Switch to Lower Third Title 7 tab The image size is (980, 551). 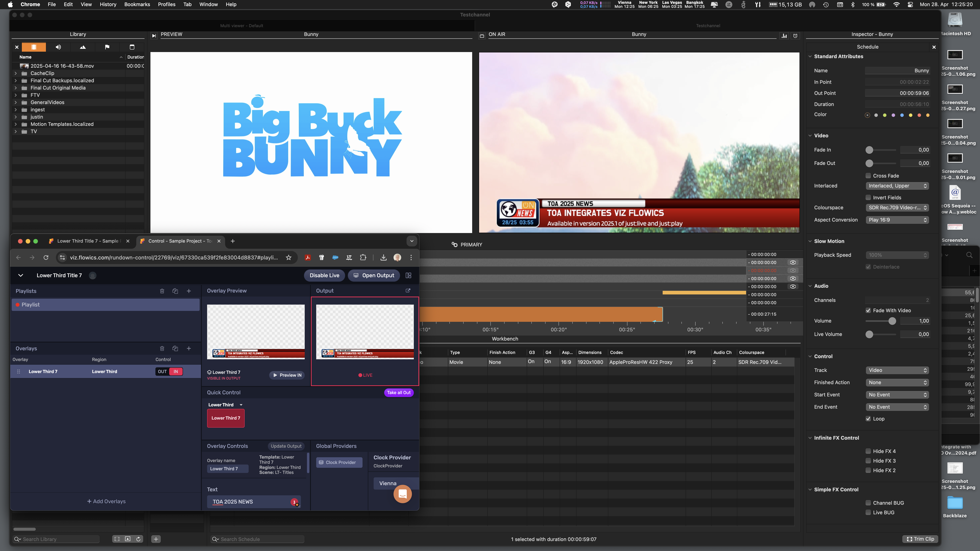click(87, 241)
